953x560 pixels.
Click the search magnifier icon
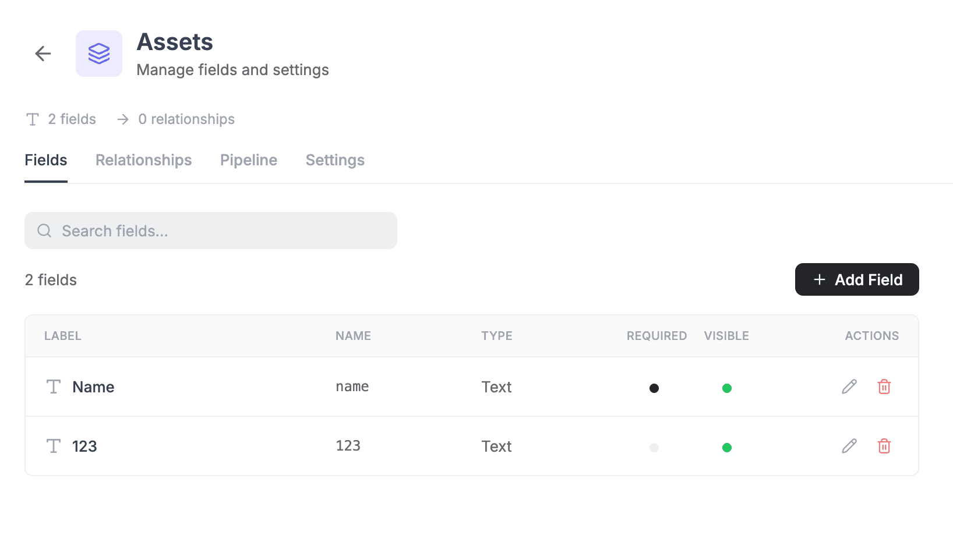coord(44,231)
